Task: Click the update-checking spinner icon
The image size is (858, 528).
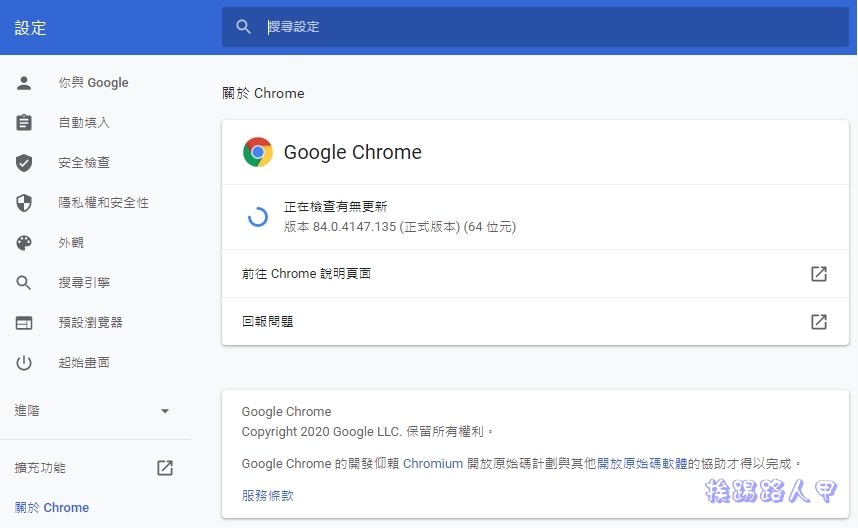Action: [x=258, y=217]
